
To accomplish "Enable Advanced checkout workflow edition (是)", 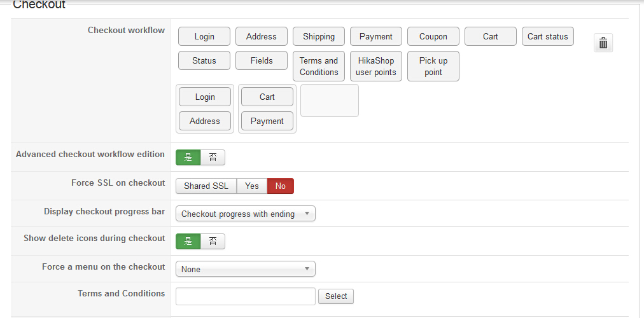I will 188,157.
